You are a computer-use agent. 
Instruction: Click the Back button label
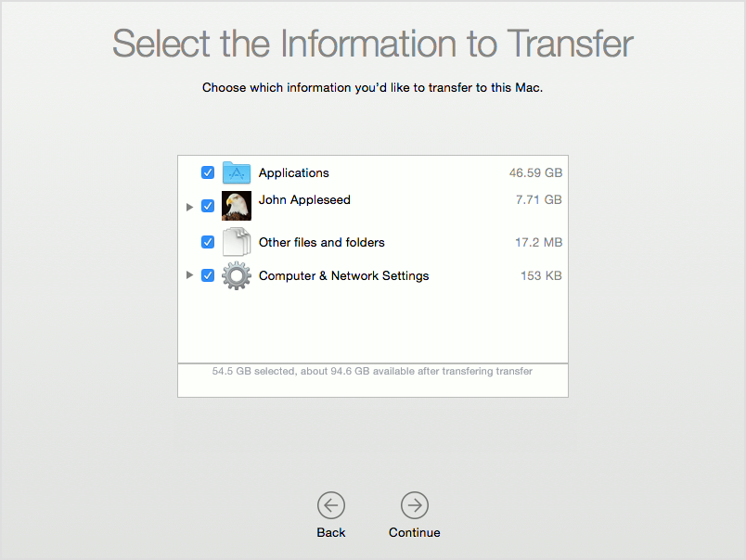(x=331, y=532)
